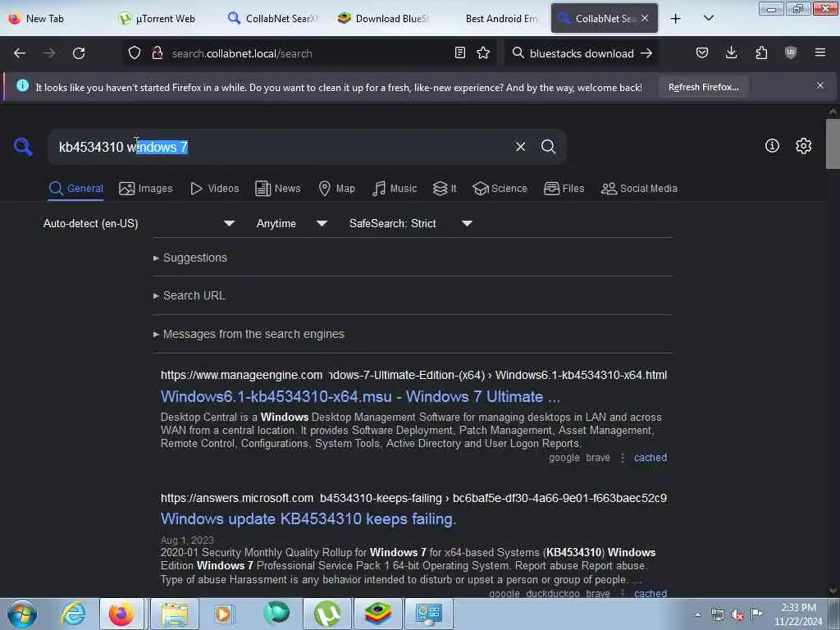Screen dimensions: 840x630
Task: Click CollabNet search logo
Action: tap(23, 146)
